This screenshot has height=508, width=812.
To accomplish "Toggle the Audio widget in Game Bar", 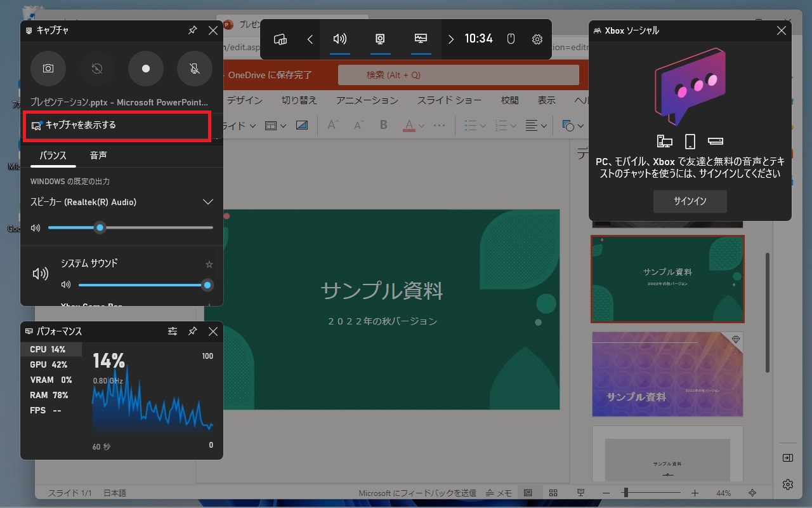I will click(x=340, y=39).
